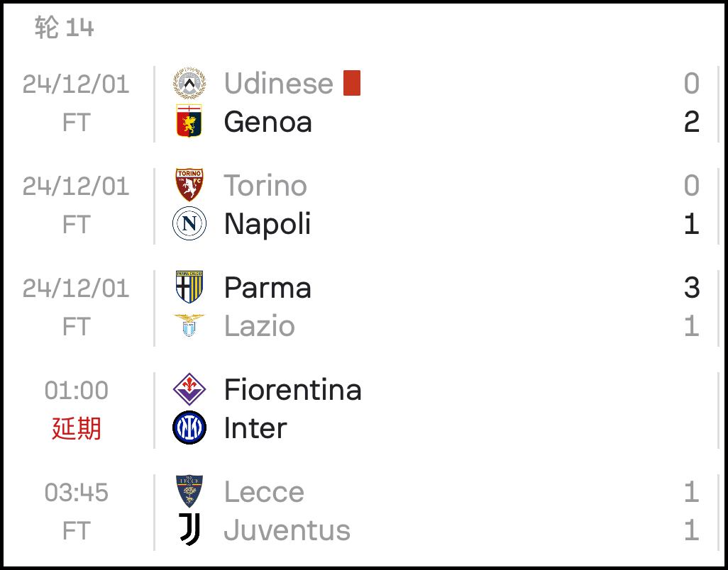Click the Fiorentina club crest
Viewport: 728px width, 570px height.
(x=189, y=389)
